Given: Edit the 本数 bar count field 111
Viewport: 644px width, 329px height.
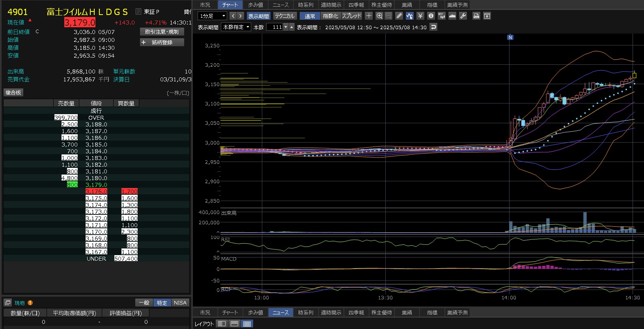Looking at the screenshot, I should click(275, 27).
